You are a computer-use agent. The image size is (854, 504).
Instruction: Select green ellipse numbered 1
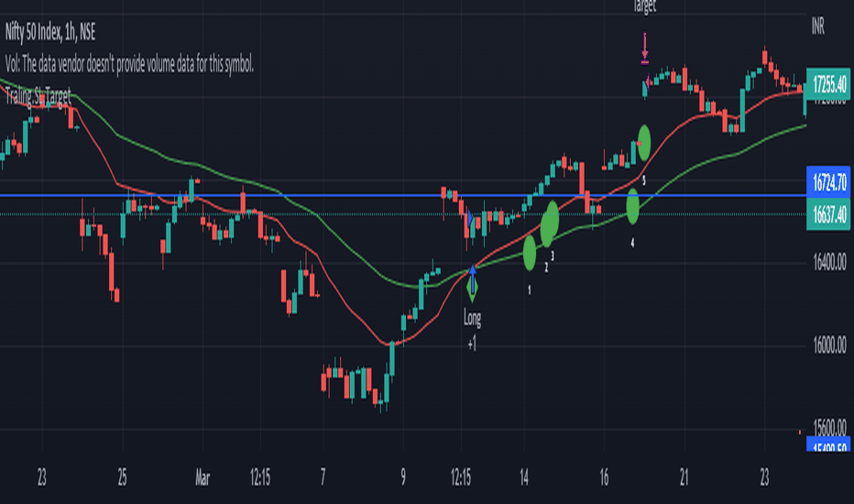[x=530, y=253]
